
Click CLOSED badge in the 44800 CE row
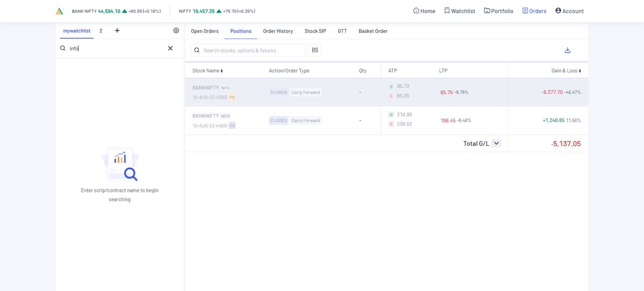click(x=279, y=121)
